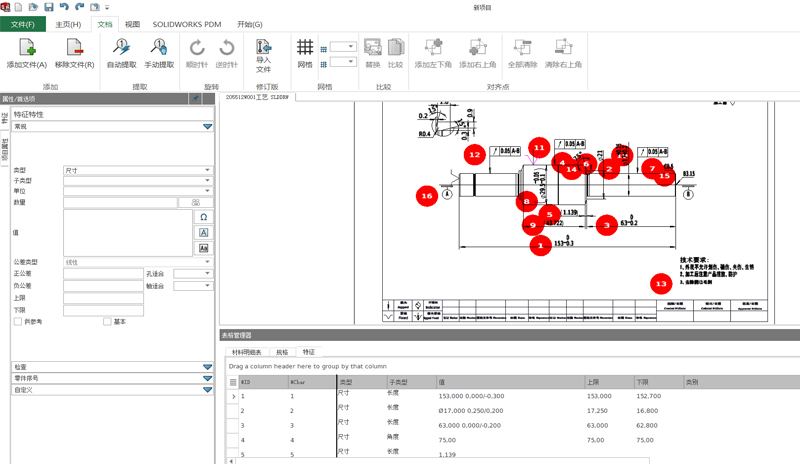Run 自动提取 auto extract tool
This screenshot has height=464, width=800.
click(121, 47)
